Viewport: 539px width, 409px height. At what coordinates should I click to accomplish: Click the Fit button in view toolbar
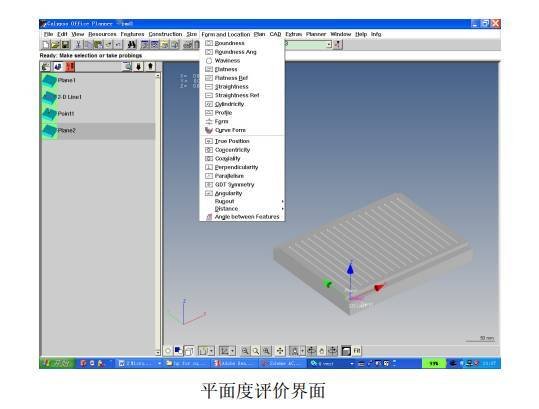click(357, 351)
